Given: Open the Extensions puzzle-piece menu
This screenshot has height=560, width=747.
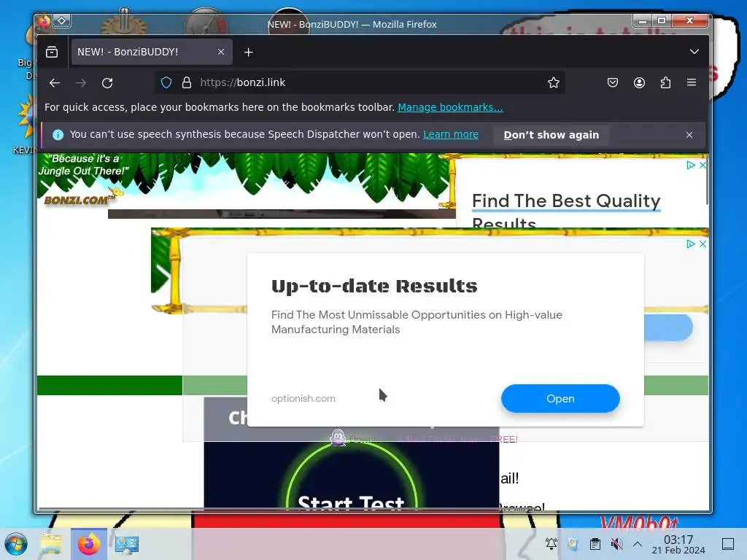Looking at the screenshot, I should pos(665,83).
